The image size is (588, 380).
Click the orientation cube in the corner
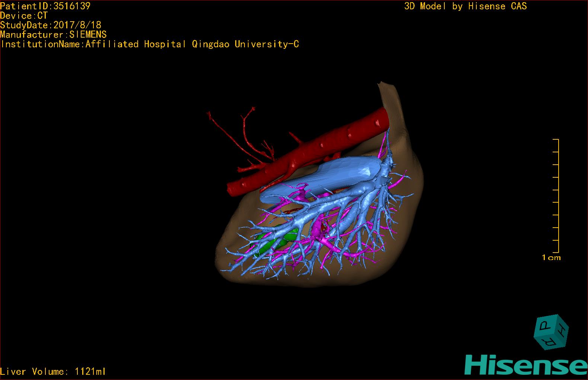click(551, 332)
